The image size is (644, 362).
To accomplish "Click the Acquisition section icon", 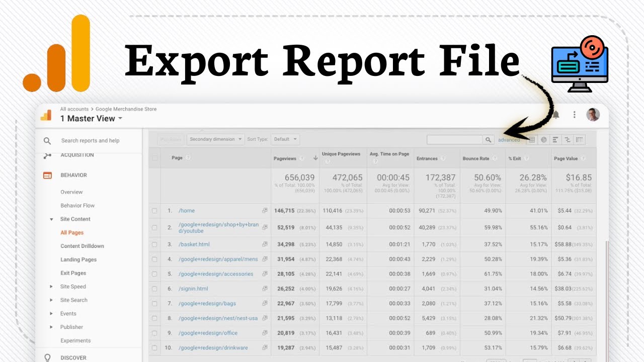I will pyautogui.click(x=47, y=155).
